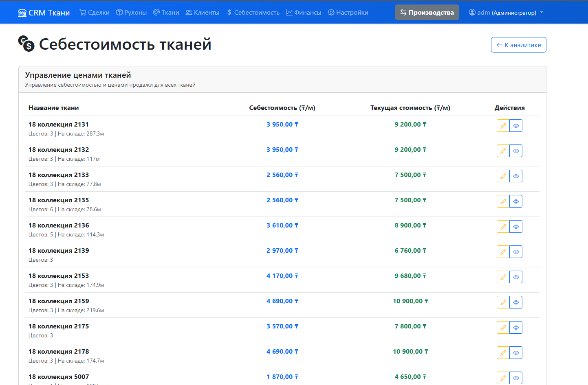
Task: Edit price for 18 коллекция 2132
Action: pyautogui.click(x=503, y=151)
